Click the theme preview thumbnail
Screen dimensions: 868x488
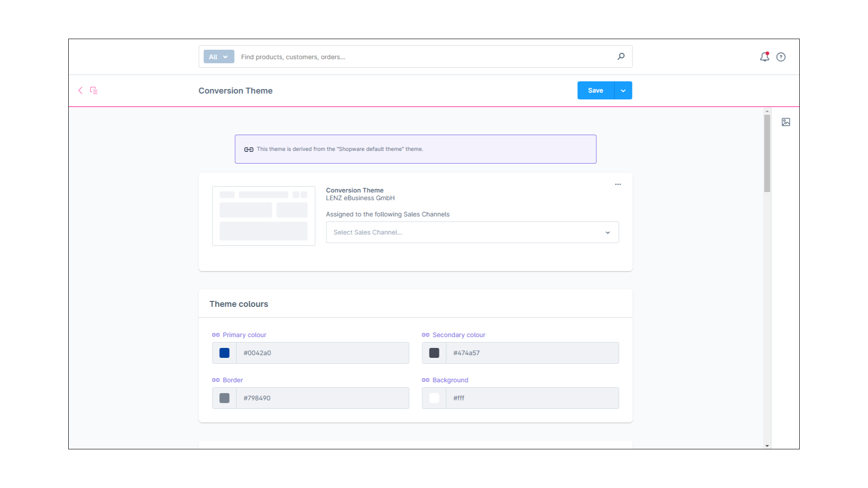pos(264,216)
